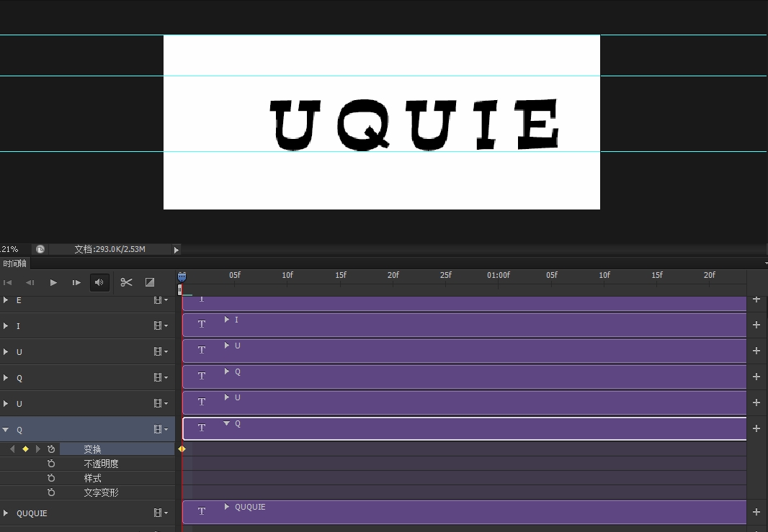Click the 01:00f mark on the time ruler

tap(498, 276)
